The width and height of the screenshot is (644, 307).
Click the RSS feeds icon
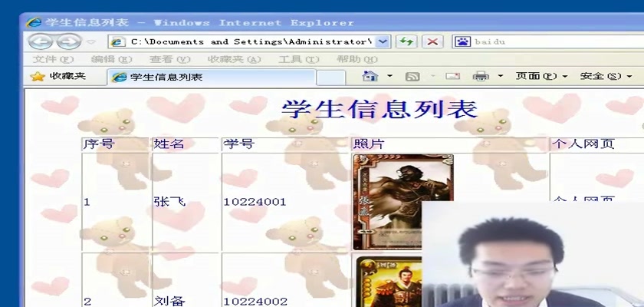(412, 77)
